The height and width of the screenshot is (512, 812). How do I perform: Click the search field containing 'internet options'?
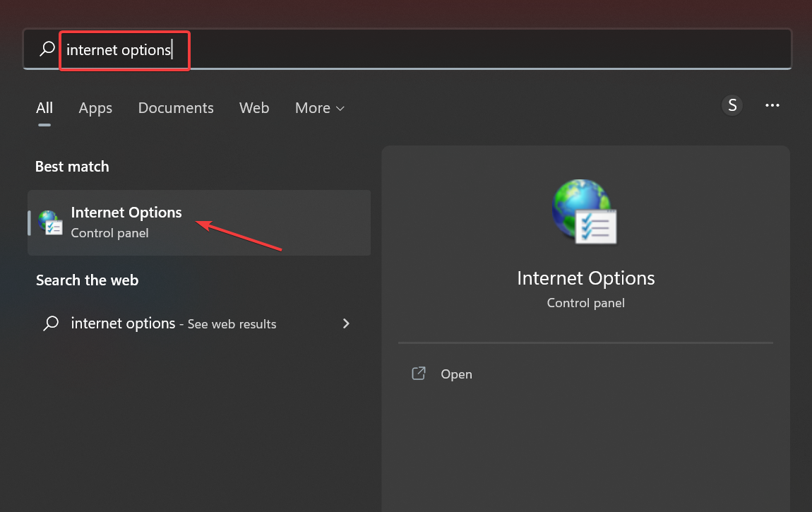pos(407,49)
